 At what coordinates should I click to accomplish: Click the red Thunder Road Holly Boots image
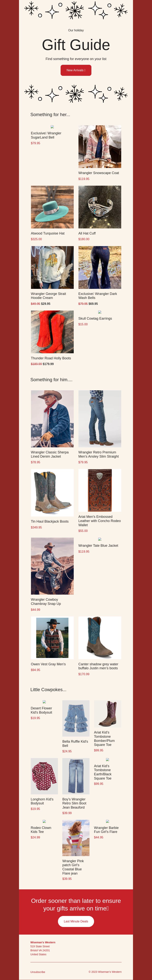click(52, 332)
